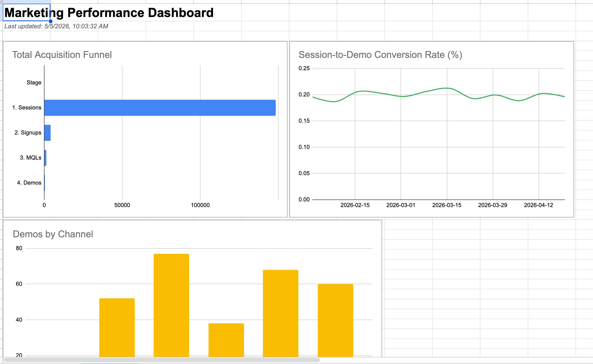Click the 40 y-axis value in Demos chart
Image resolution: width=593 pixels, height=364 pixels.
[19, 320]
